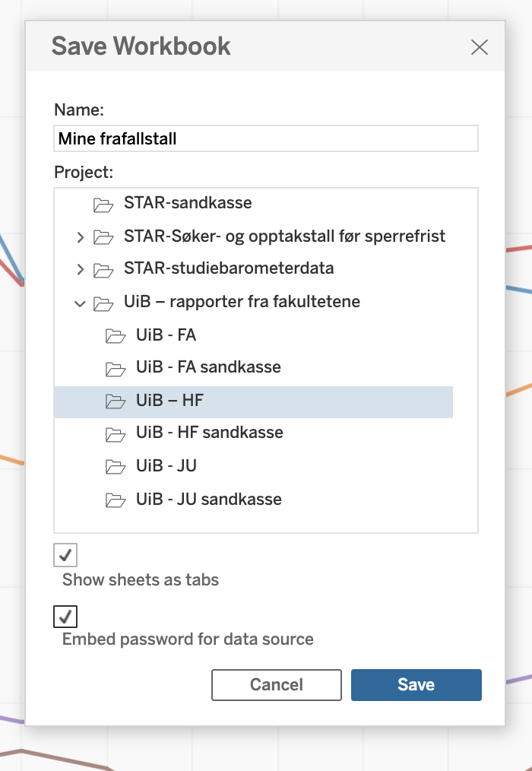Cancel the Save Workbook dialog
Viewport: 532px width, 771px height.
[276, 684]
